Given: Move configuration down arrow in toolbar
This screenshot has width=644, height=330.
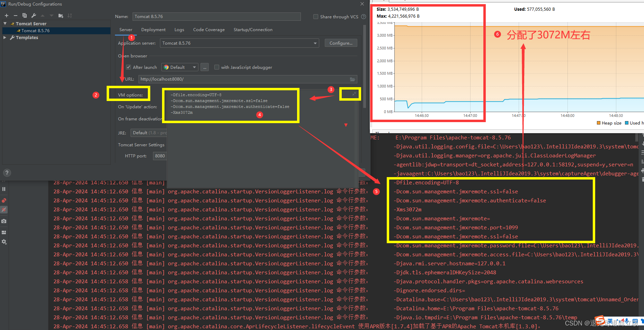Looking at the screenshot, I should coord(52,16).
